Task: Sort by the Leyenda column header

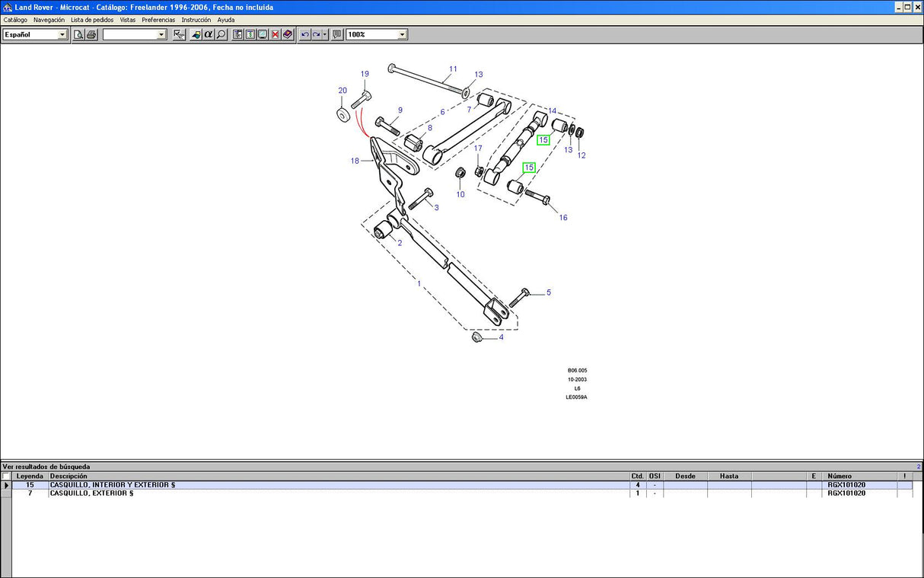Action: click(30, 476)
